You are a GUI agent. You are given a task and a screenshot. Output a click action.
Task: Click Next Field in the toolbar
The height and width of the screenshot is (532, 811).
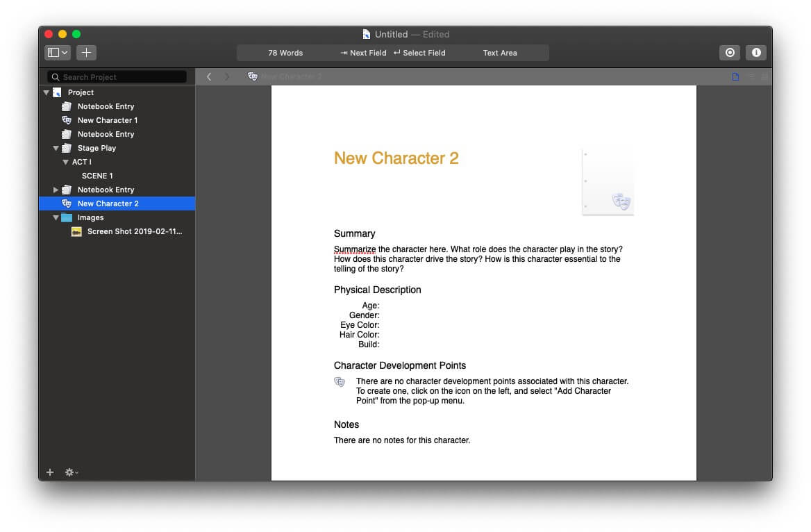[x=363, y=53]
